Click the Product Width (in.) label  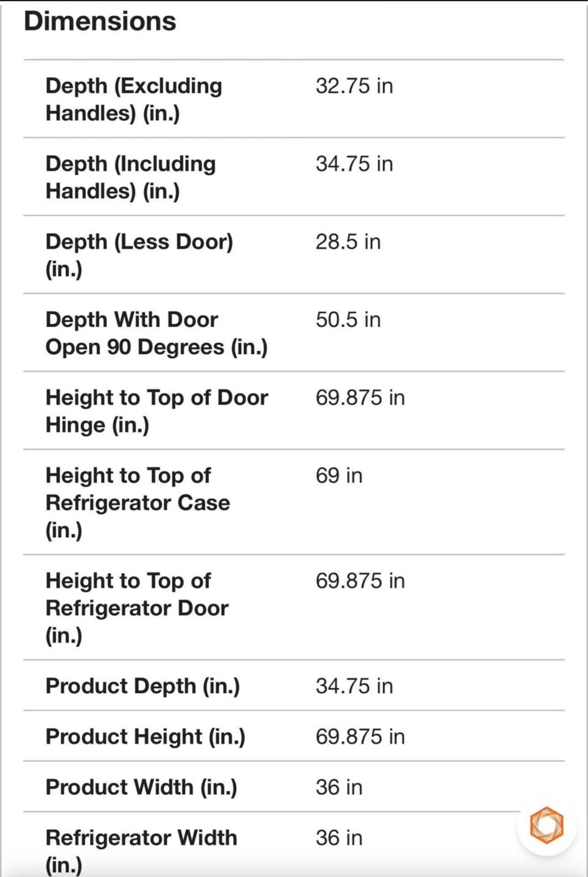[x=142, y=787]
